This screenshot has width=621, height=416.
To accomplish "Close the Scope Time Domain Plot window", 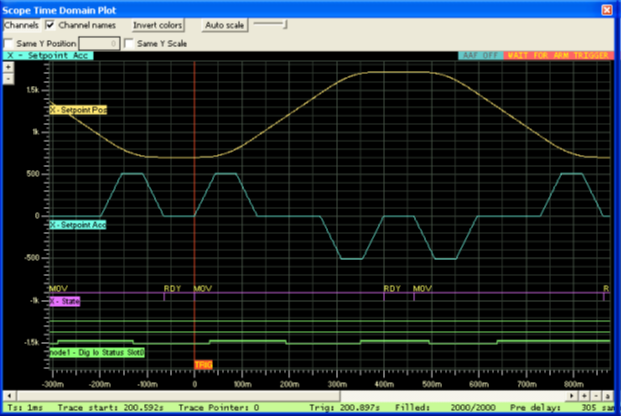I will click(x=606, y=8).
